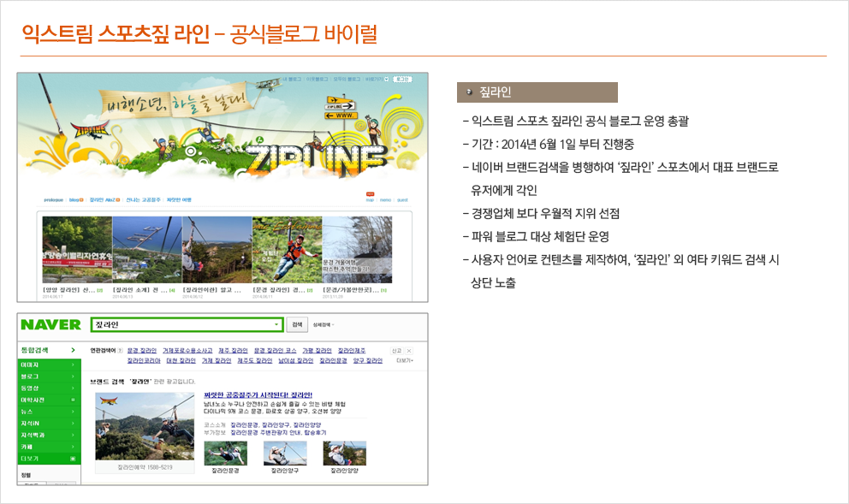Image resolution: width=849 pixels, height=504 pixels.
Task: Click the biplane towing the banner
Action: point(268,84)
